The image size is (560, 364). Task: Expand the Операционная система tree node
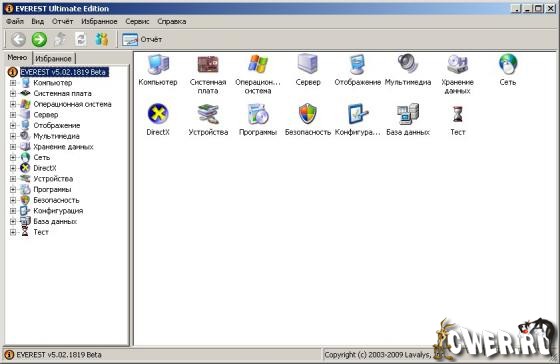tap(13, 104)
